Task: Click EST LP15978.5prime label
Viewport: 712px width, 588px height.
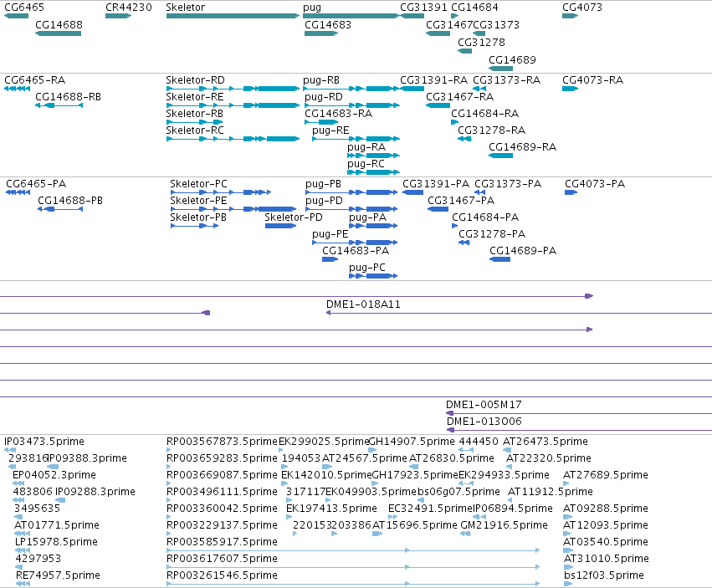Action: tap(56, 542)
